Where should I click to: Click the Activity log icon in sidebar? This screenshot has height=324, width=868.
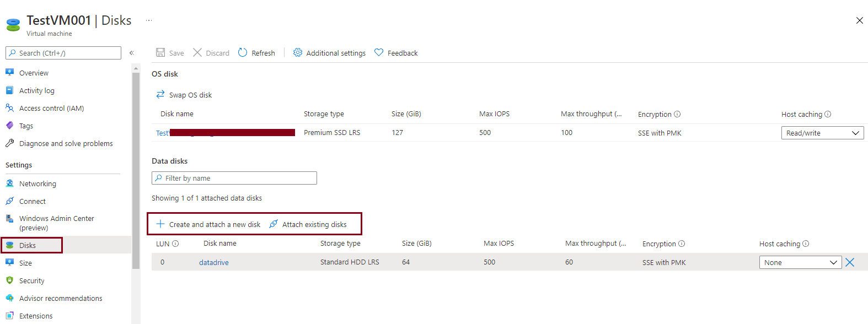click(x=9, y=90)
